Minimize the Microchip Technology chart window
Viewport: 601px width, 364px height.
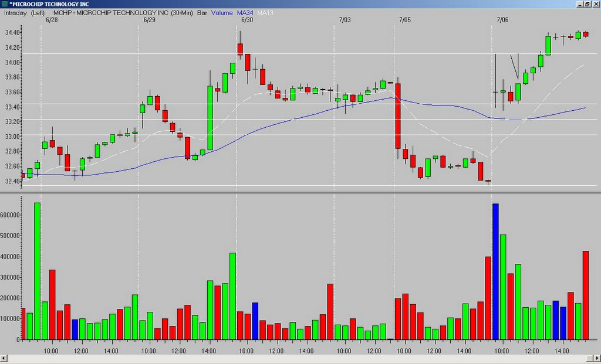point(580,4)
